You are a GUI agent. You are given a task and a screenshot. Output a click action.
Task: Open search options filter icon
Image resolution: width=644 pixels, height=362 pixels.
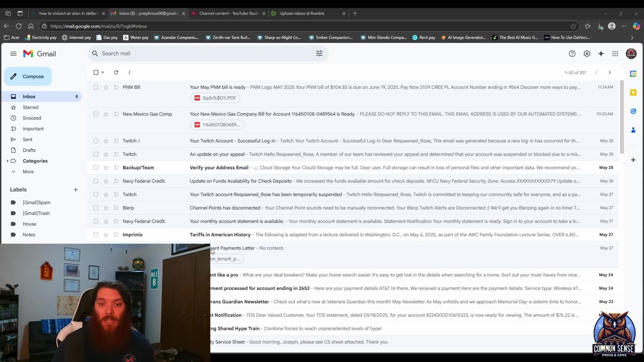pyautogui.click(x=319, y=53)
